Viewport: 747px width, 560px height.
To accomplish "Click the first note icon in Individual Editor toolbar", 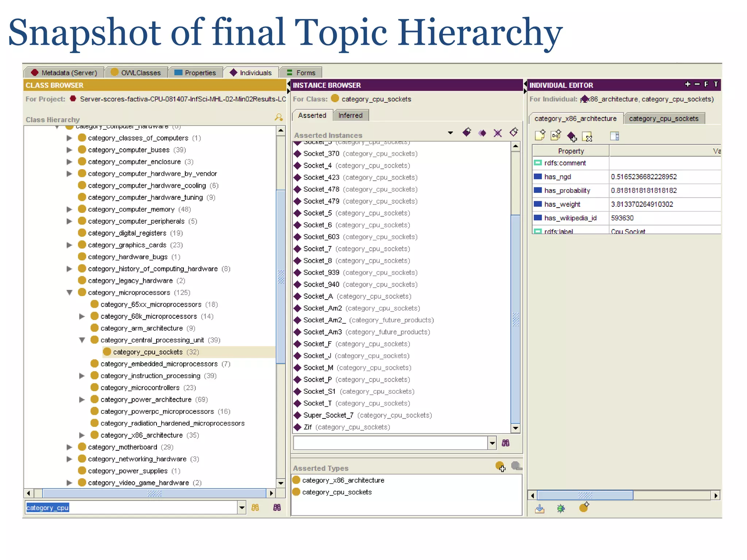I will [540, 135].
